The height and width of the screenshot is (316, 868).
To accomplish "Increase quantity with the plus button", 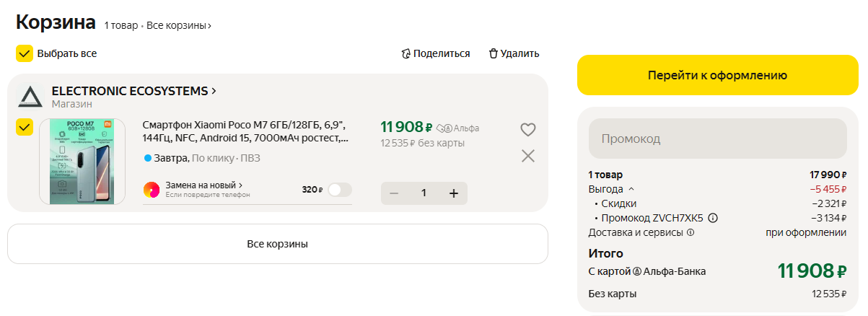I will tap(454, 193).
